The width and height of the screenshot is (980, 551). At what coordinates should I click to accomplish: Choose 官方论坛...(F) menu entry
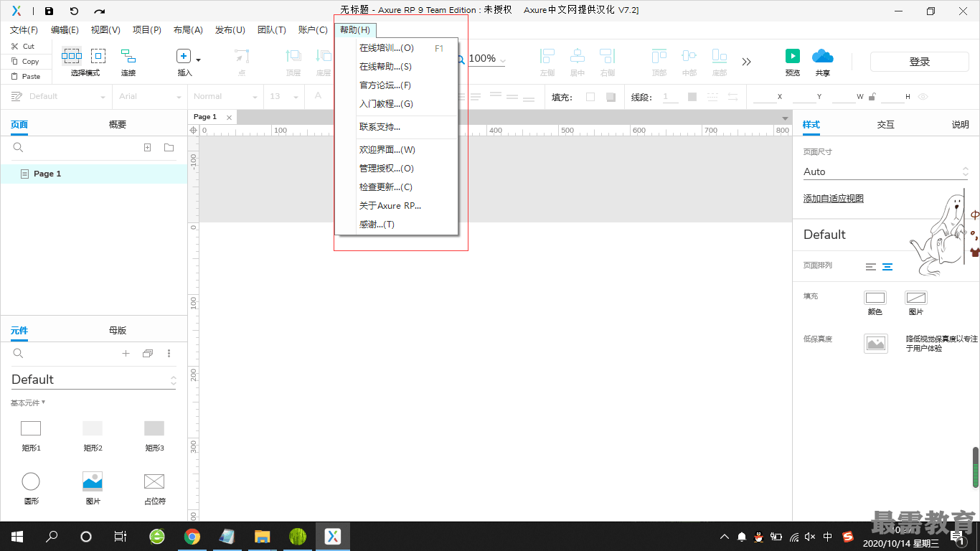[396, 85]
